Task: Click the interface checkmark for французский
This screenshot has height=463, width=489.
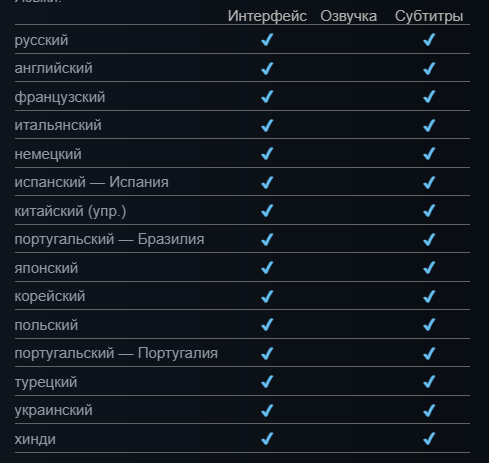Action: (x=267, y=97)
